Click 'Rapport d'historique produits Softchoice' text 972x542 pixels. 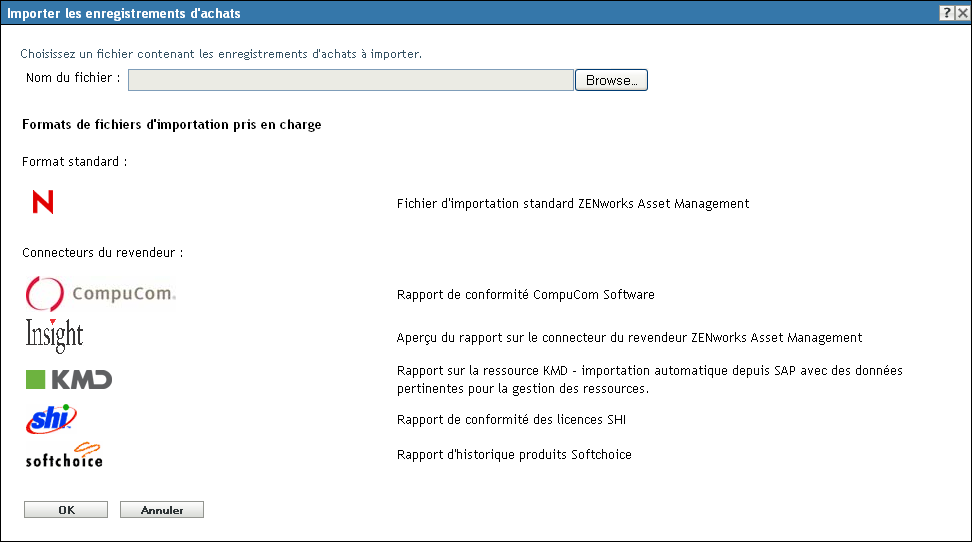click(513, 455)
